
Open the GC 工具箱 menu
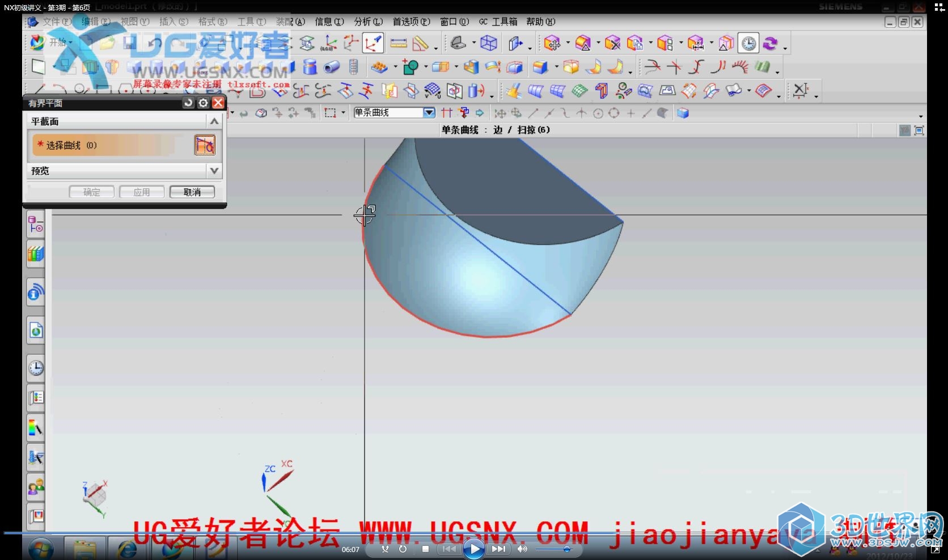(498, 22)
